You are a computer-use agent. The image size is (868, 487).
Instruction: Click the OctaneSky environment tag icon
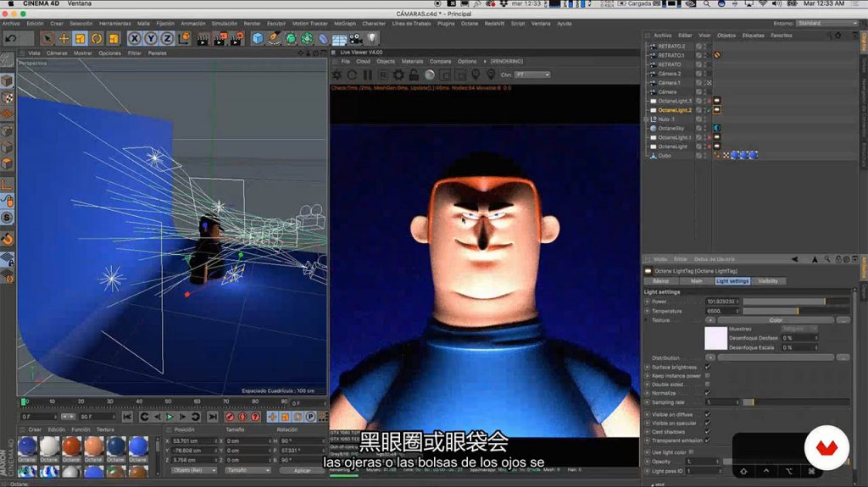(717, 129)
